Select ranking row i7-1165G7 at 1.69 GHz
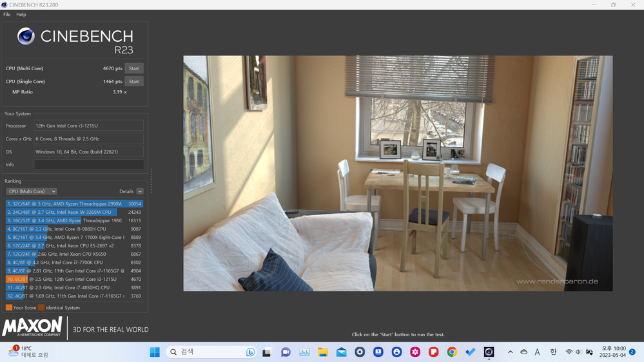This screenshot has height=362, width=644. pyautogui.click(x=74, y=296)
